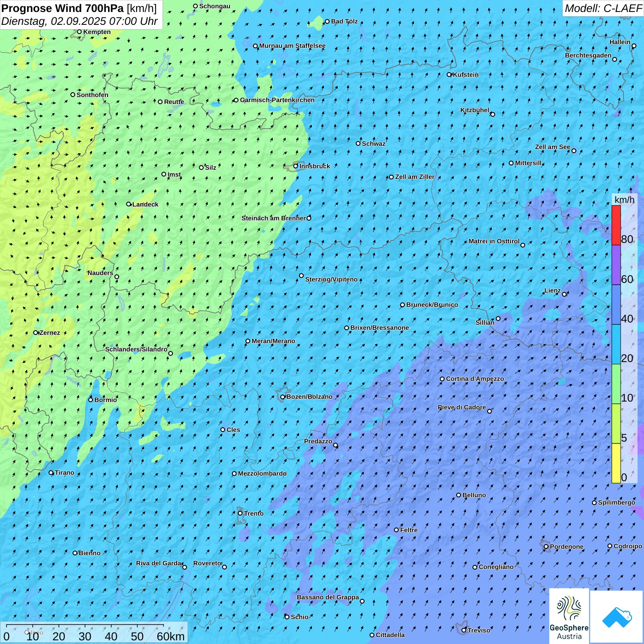Click the 'Steinach am Brenner' label
Screen dimensions: 644x644
point(273,218)
